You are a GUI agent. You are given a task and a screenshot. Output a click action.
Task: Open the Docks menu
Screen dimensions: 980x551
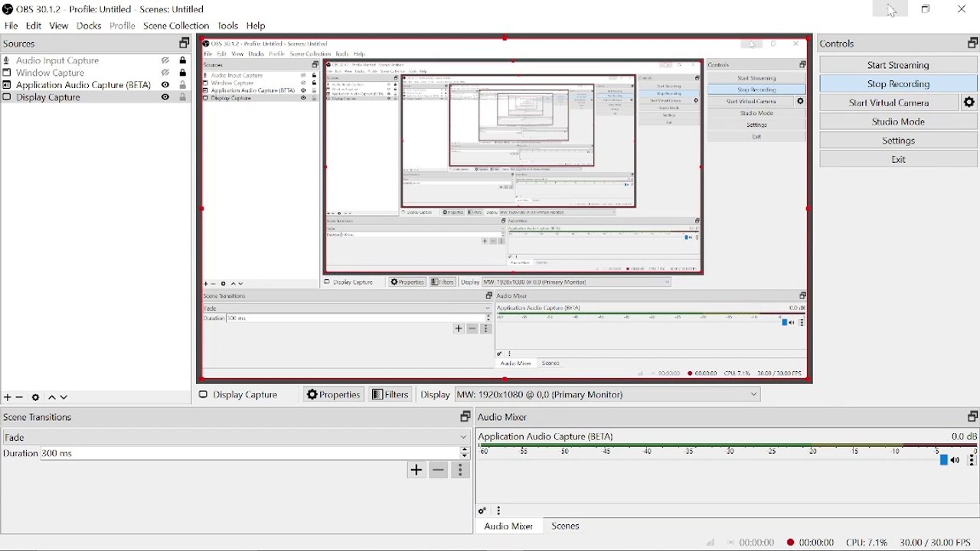(x=89, y=26)
